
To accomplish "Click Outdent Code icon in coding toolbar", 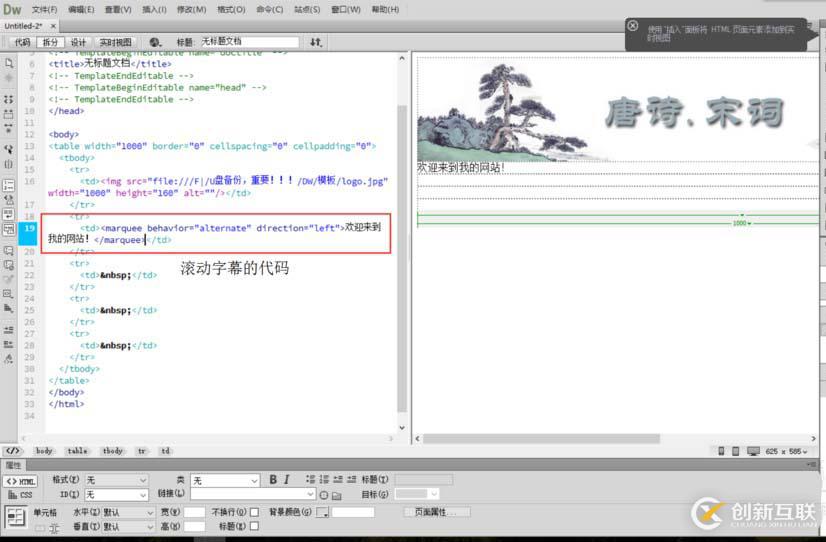I will 9,344.
